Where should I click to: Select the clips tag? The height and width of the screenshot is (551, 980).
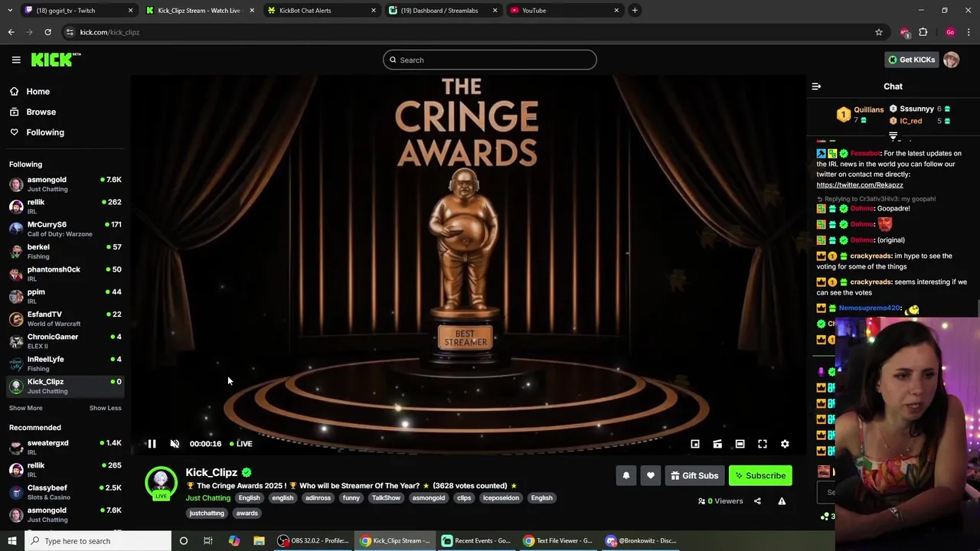tap(464, 498)
